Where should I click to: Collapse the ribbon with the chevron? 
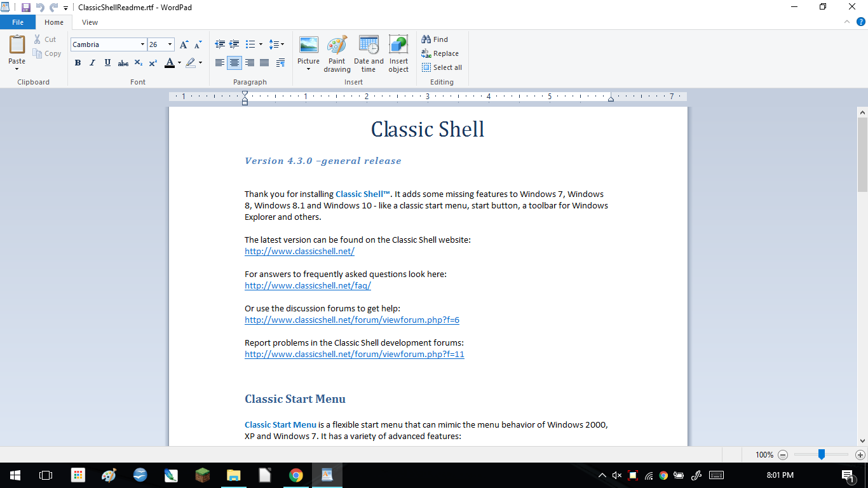tap(846, 22)
